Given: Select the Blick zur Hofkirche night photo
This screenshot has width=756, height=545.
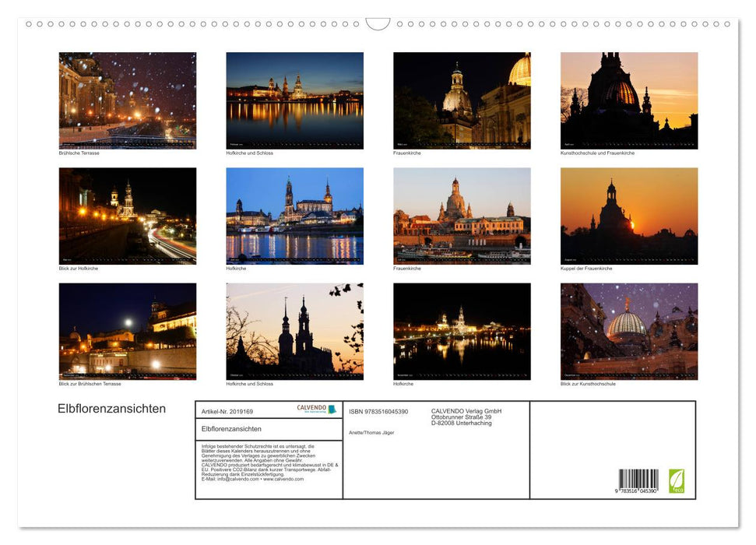Looking at the screenshot, I should point(127,216).
